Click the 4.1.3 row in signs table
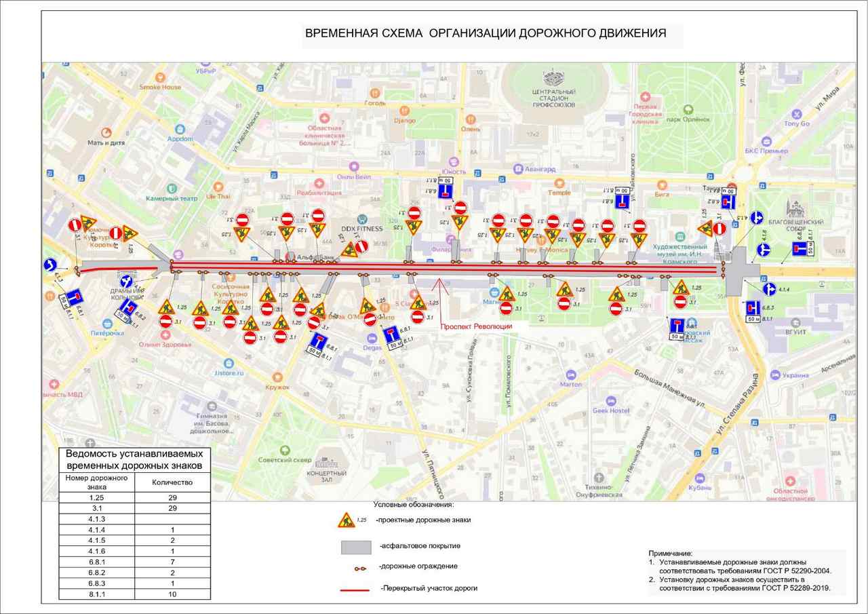This screenshot has height=614, width=868. [x=135, y=519]
